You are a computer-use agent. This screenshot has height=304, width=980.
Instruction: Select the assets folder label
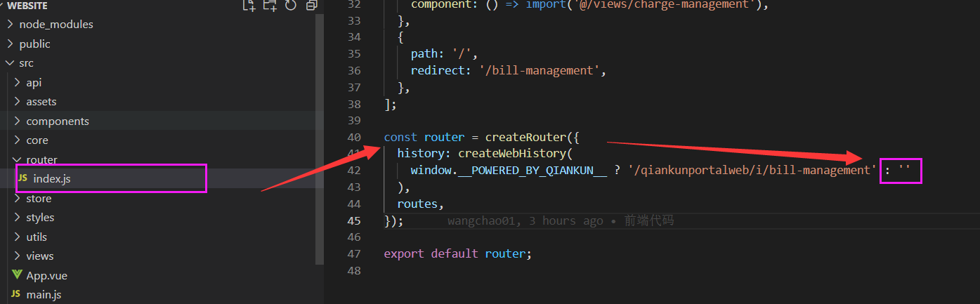(x=41, y=102)
